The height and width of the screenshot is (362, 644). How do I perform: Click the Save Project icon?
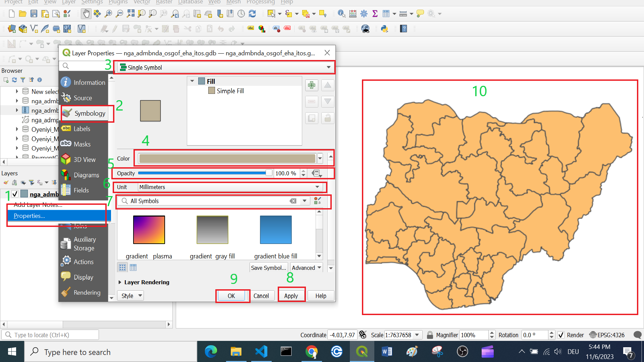(34, 14)
